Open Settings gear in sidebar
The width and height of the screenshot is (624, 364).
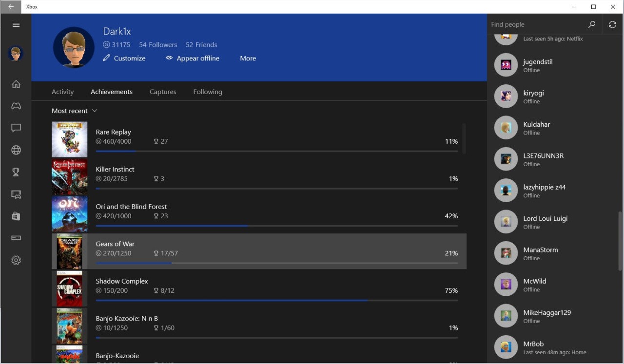(x=16, y=260)
